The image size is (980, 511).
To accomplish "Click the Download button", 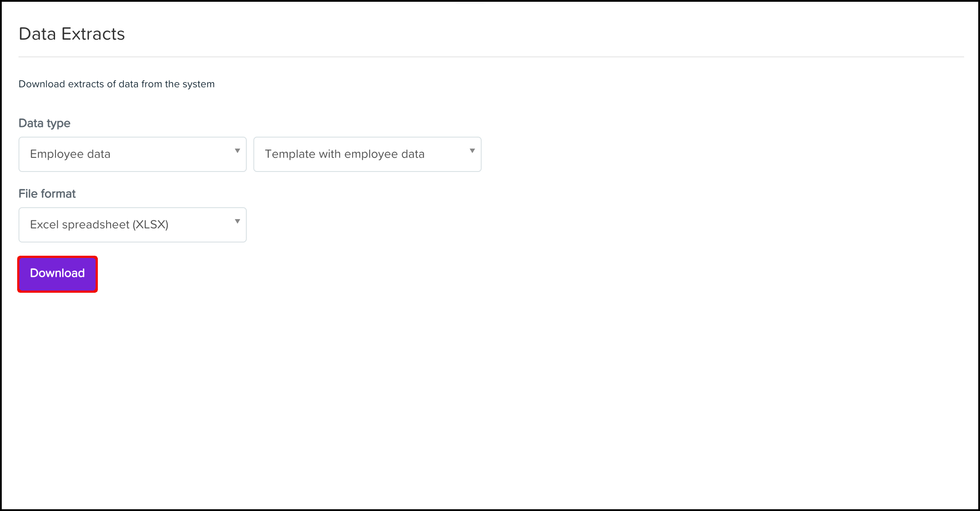I will tap(57, 274).
